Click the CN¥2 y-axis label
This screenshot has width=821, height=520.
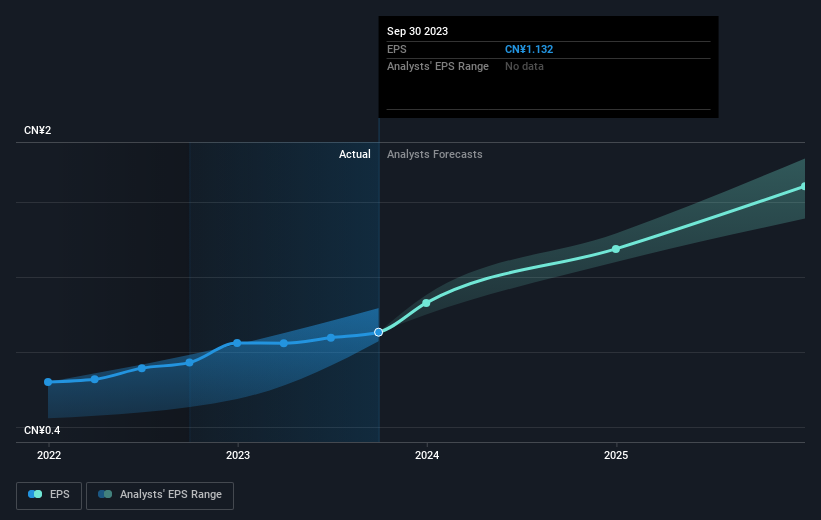[x=38, y=130]
